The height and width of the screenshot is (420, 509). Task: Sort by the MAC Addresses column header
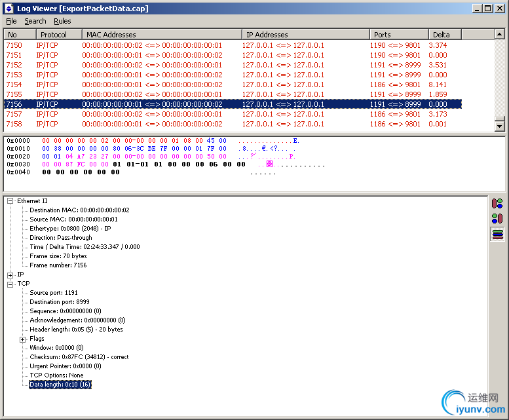pyautogui.click(x=162, y=35)
